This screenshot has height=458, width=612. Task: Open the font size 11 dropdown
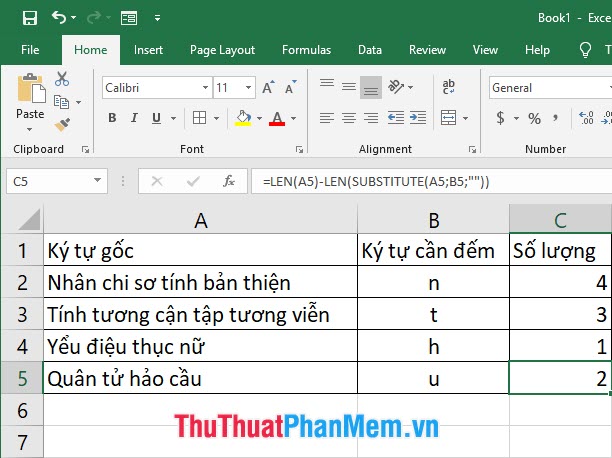tap(248, 88)
